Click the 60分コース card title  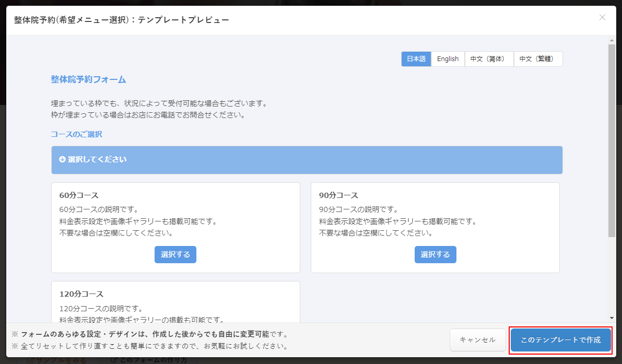79,195
